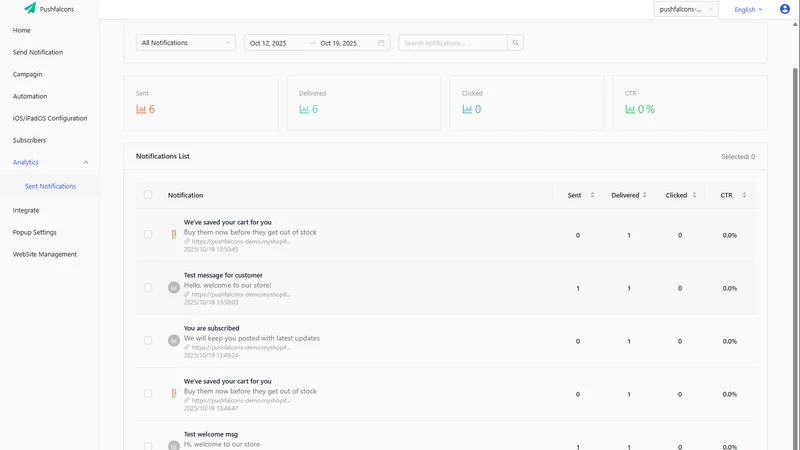Open the pushfalcons site selector dropdown
Image resolution: width=800 pixels, height=450 pixels.
(x=686, y=9)
